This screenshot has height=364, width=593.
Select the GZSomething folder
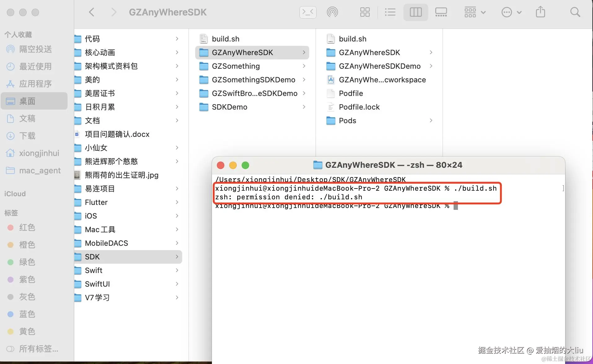[x=252, y=66]
